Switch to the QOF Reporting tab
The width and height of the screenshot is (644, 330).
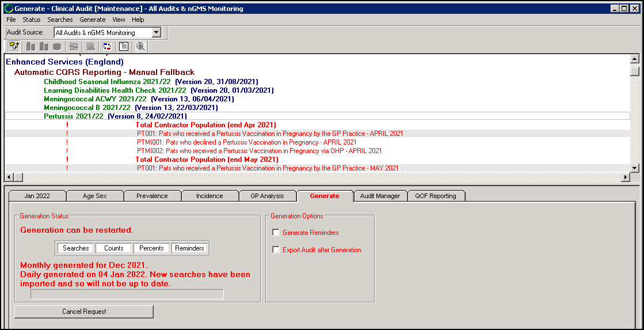(x=435, y=196)
